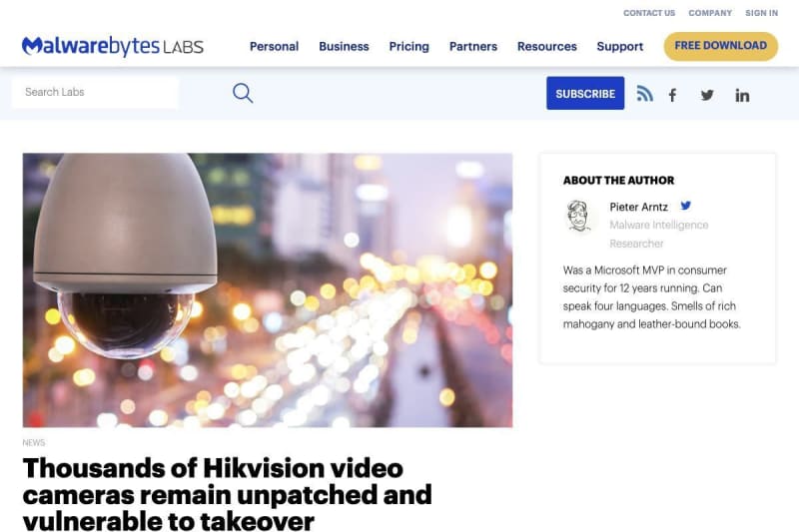Viewport: 799px width, 532px height.
Task: Open the security camera article image
Action: (x=268, y=290)
